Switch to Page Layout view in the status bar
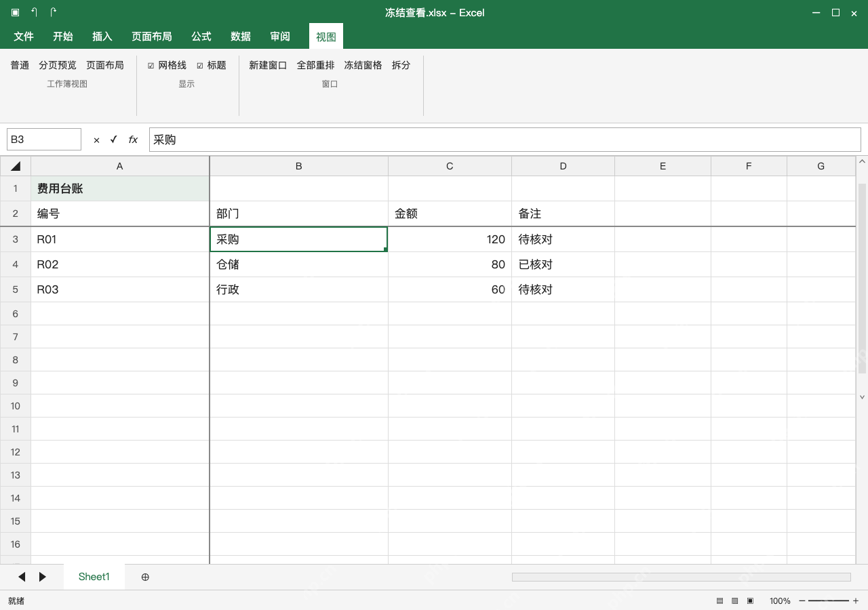The image size is (868, 610). [735, 601]
